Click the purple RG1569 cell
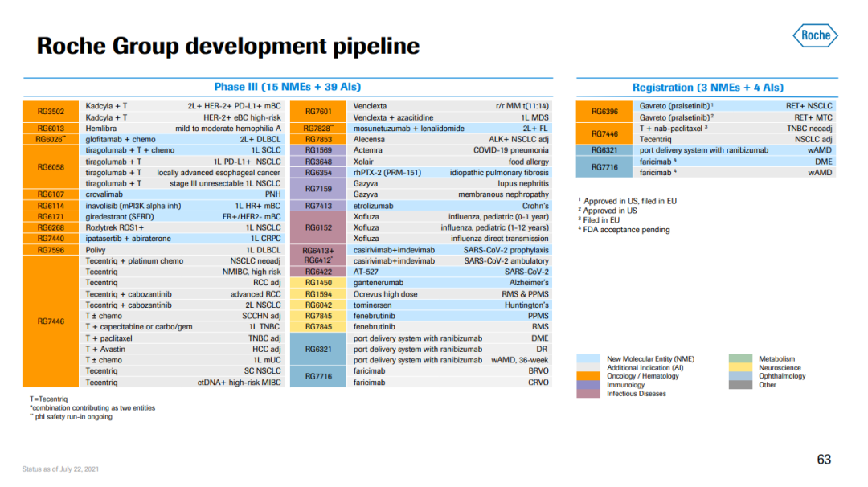 (x=317, y=150)
